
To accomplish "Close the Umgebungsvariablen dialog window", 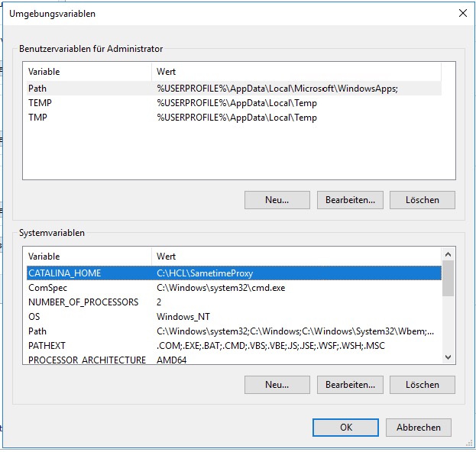I will (x=461, y=13).
